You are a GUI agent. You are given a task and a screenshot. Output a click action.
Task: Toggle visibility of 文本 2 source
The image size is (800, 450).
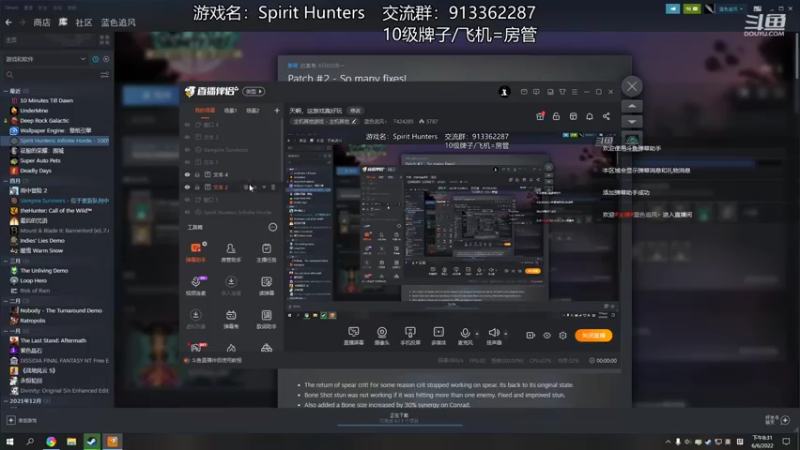tap(187, 187)
